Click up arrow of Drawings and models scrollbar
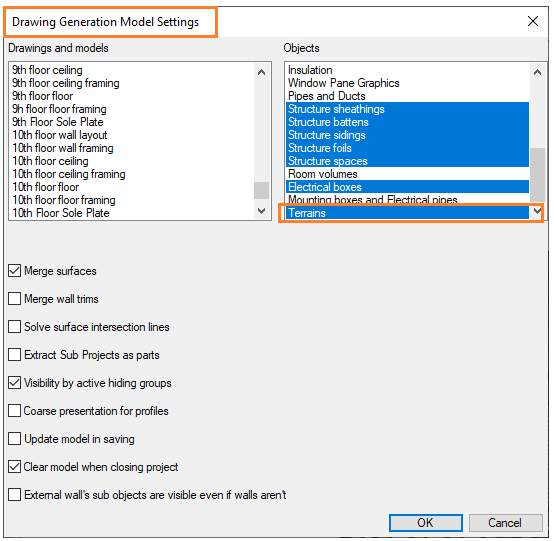The image size is (554, 541). tap(261, 72)
